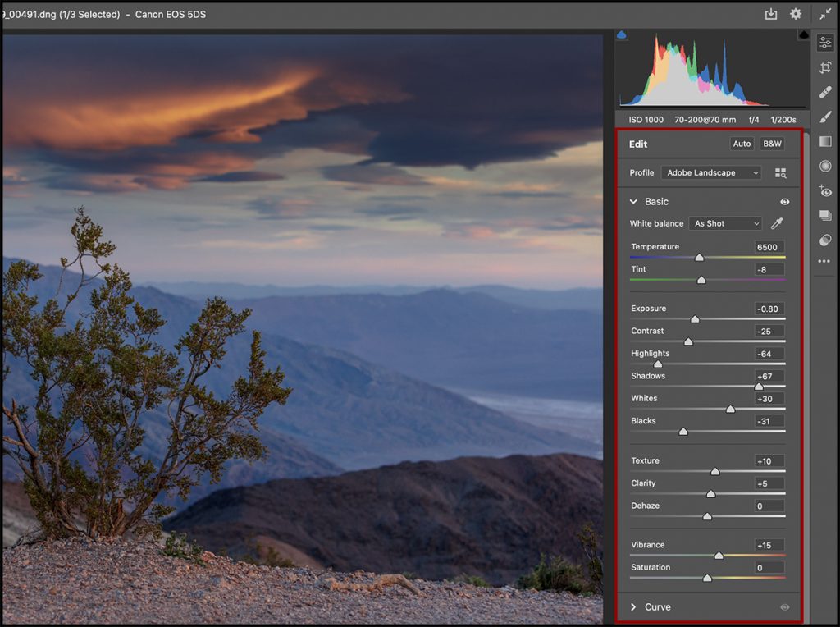Open White balance As Shot dropdown
This screenshot has width=840, height=627.
[725, 223]
